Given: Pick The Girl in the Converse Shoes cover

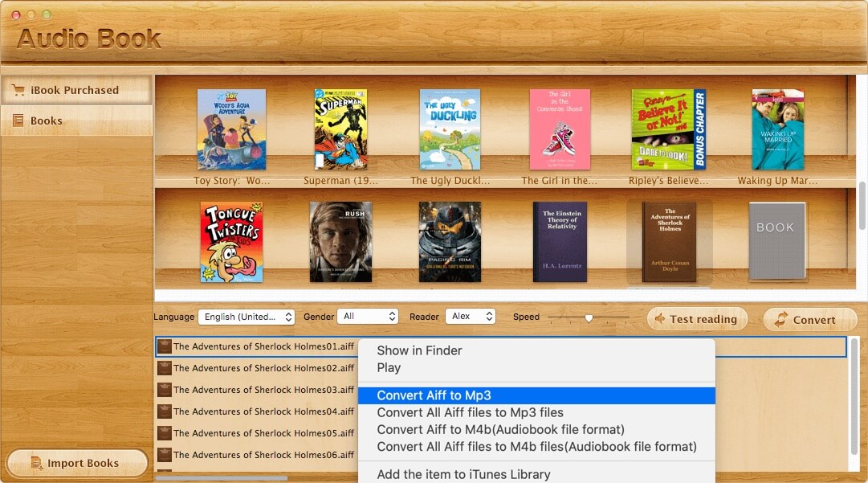Looking at the screenshot, I should coord(560,129).
